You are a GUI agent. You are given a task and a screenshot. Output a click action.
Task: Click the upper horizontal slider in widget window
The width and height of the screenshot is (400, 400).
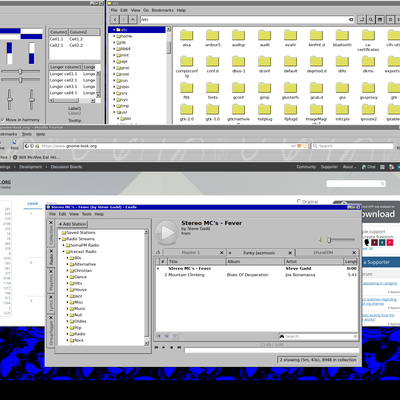(x=20, y=72)
